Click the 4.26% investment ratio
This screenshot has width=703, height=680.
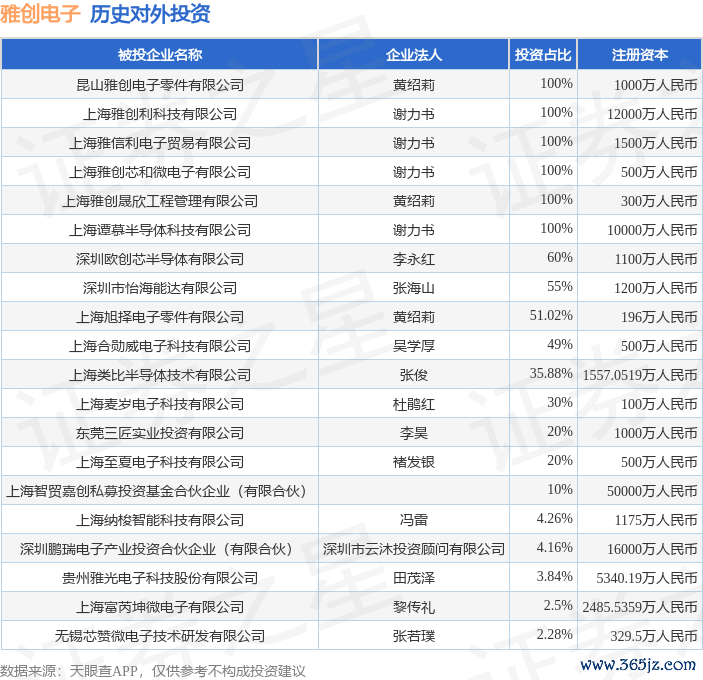tap(555, 518)
